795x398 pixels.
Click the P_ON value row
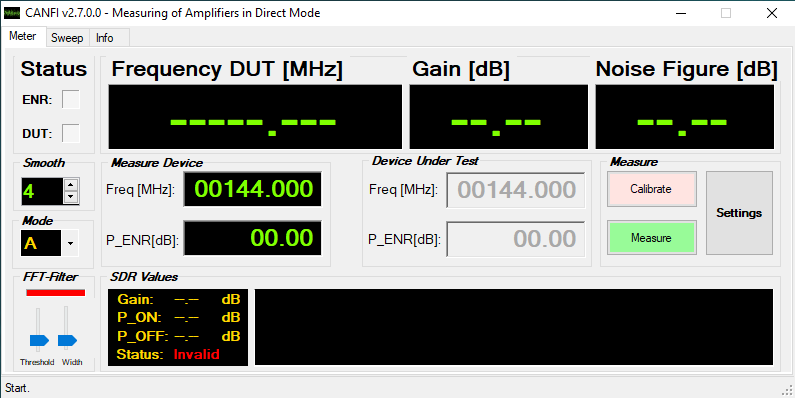point(178,318)
